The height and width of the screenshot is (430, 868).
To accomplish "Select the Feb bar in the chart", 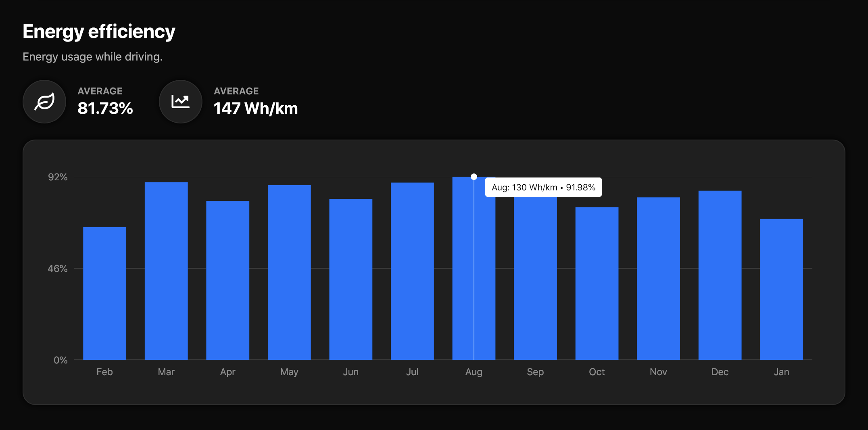I will [104, 293].
